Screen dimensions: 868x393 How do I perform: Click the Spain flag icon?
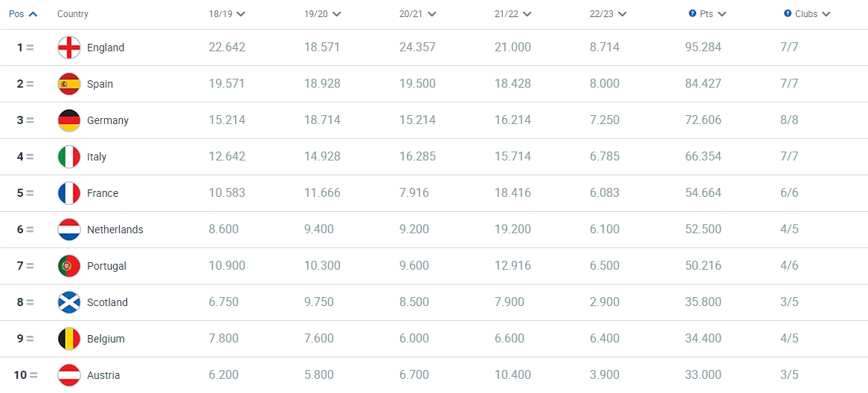[69, 84]
